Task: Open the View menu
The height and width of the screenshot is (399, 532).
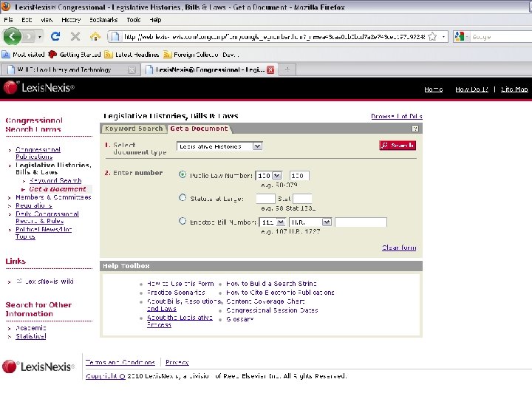Action: 47,20
